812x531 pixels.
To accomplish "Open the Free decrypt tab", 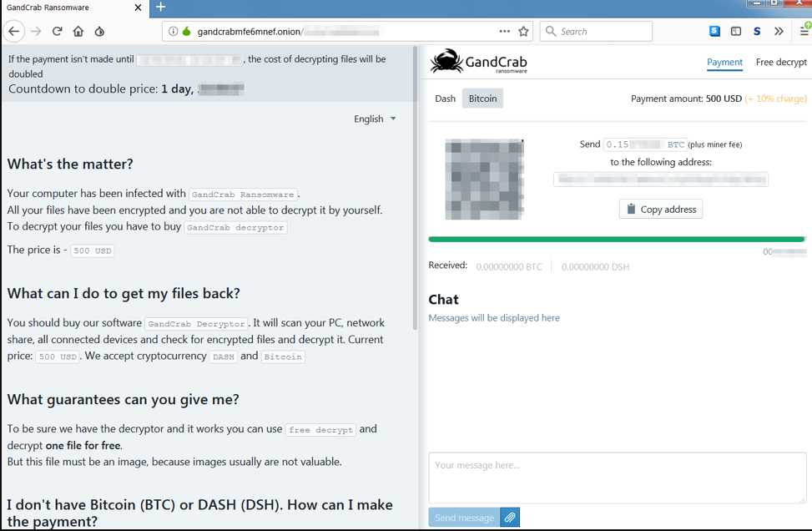I will pos(781,62).
